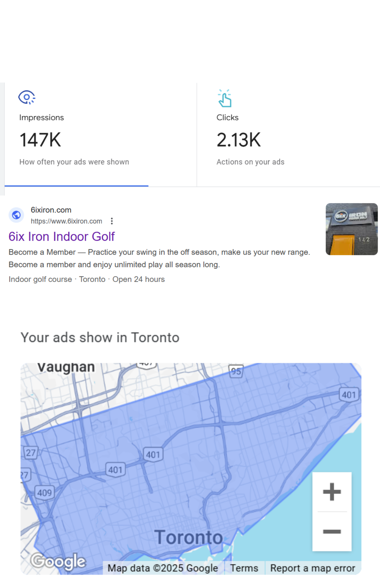Click the Map data ©2025 Google attribution
This screenshot has width=380, height=588.
(x=163, y=568)
